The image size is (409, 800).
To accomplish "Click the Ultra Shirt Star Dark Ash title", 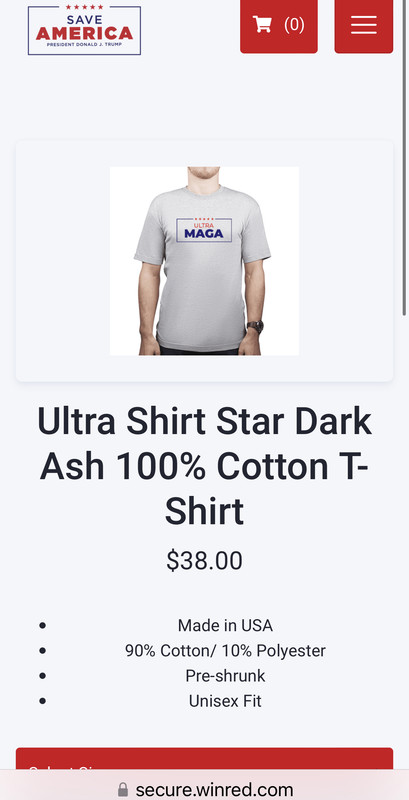I will [204, 466].
